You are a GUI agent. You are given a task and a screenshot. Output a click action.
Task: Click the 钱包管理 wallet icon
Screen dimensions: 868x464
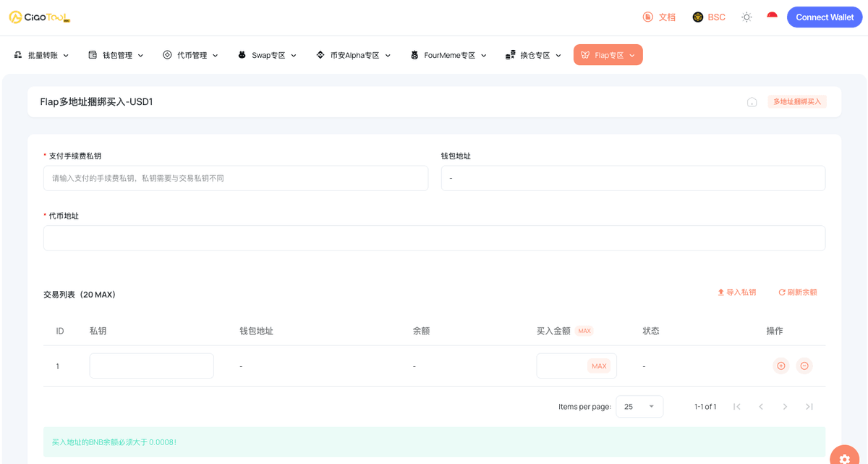pyautogui.click(x=93, y=55)
